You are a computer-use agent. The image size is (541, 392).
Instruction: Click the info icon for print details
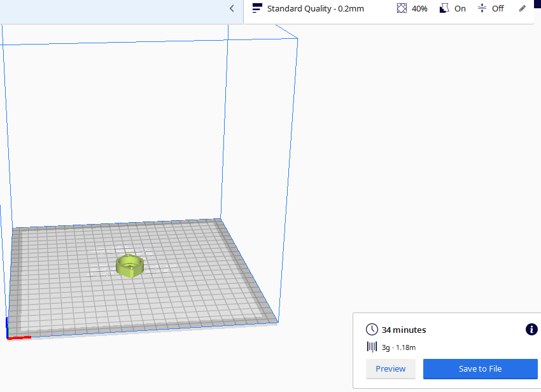point(531,330)
